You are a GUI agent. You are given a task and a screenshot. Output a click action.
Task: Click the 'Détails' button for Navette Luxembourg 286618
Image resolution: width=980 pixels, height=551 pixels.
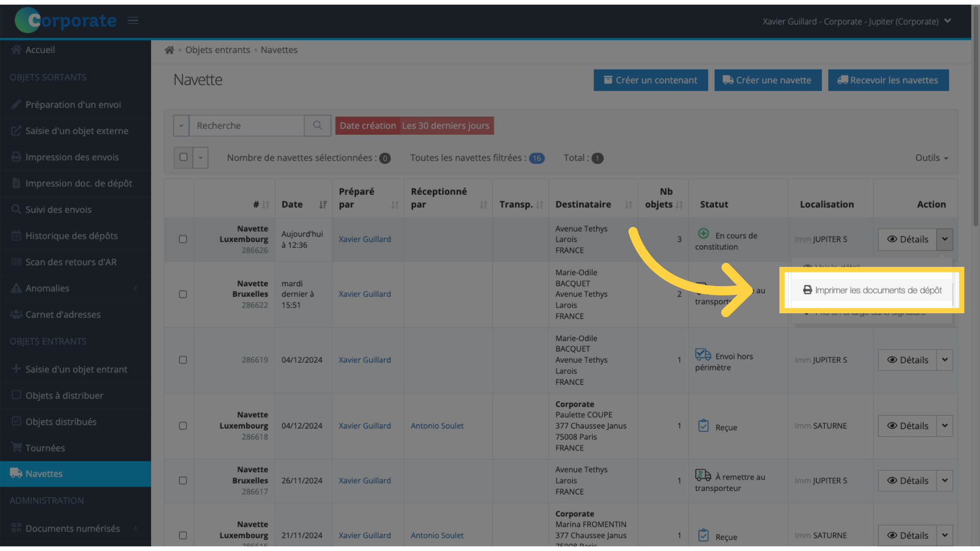pos(909,425)
